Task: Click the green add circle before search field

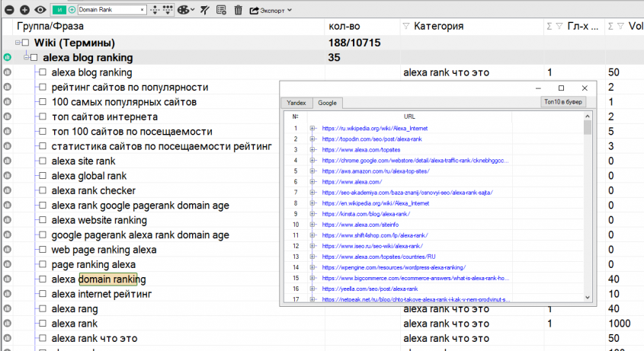Action: click(x=72, y=10)
